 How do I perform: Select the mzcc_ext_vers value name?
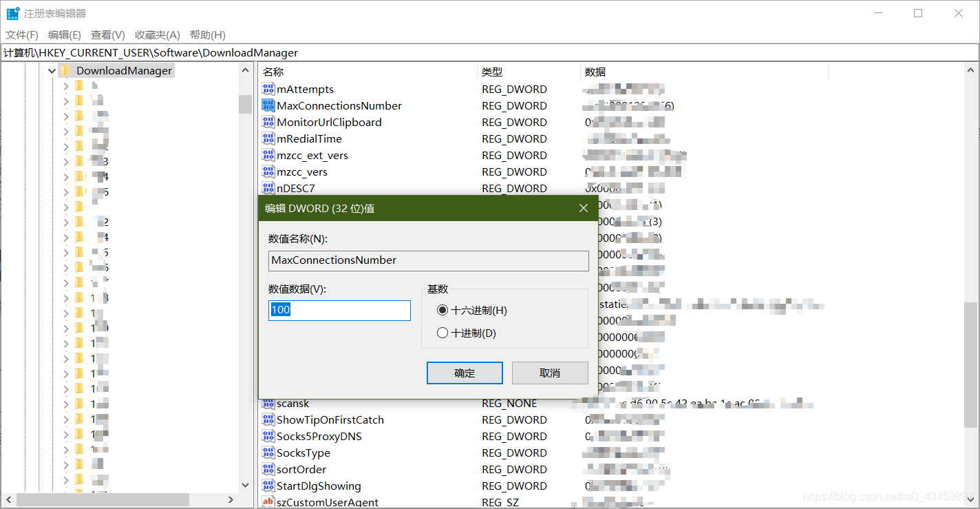coord(312,155)
